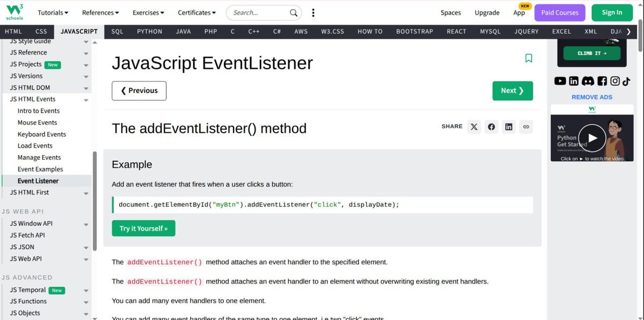Viewport: 644px width, 320px height.
Task: Open Load Events sidebar item
Action: tap(35, 146)
